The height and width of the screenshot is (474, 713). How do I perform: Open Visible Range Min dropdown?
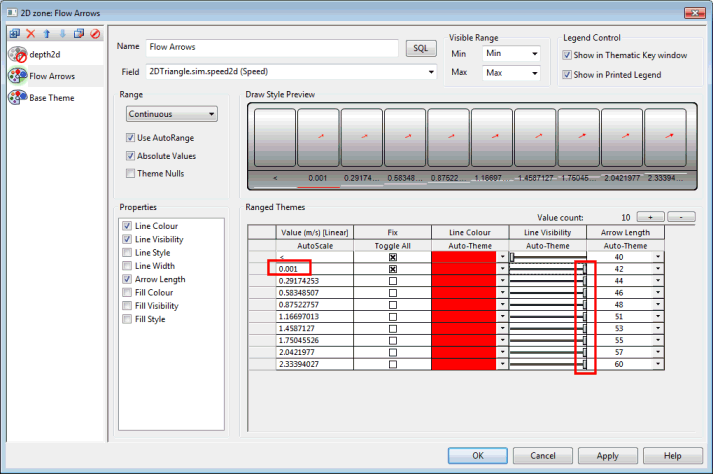pos(535,54)
